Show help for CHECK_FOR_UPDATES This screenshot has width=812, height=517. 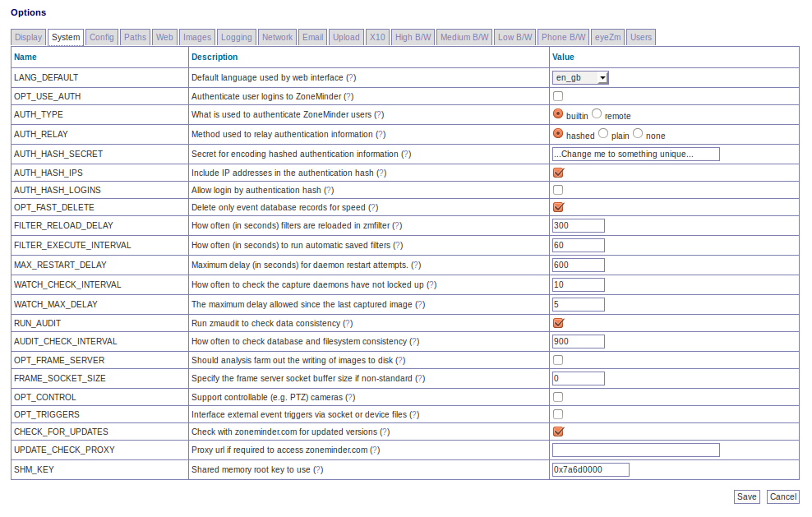click(384, 432)
